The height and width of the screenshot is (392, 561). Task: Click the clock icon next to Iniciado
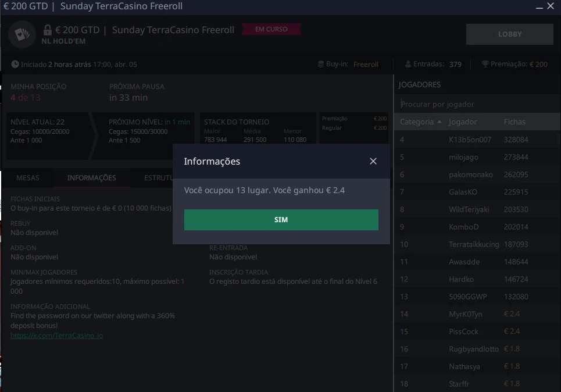coord(15,64)
